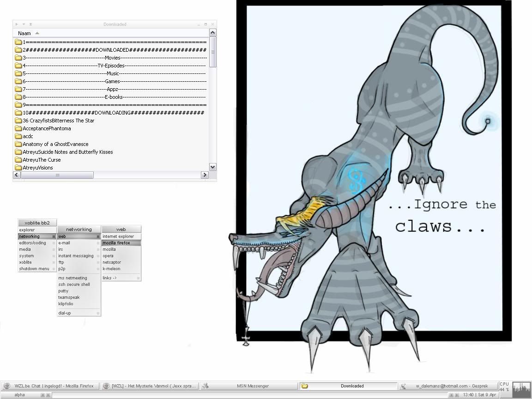Expand the links -> submenu

click(x=121, y=278)
